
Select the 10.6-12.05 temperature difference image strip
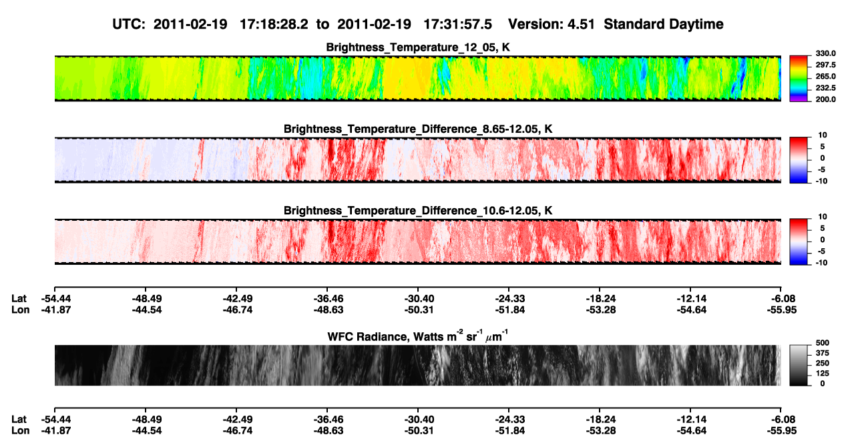(x=417, y=241)
